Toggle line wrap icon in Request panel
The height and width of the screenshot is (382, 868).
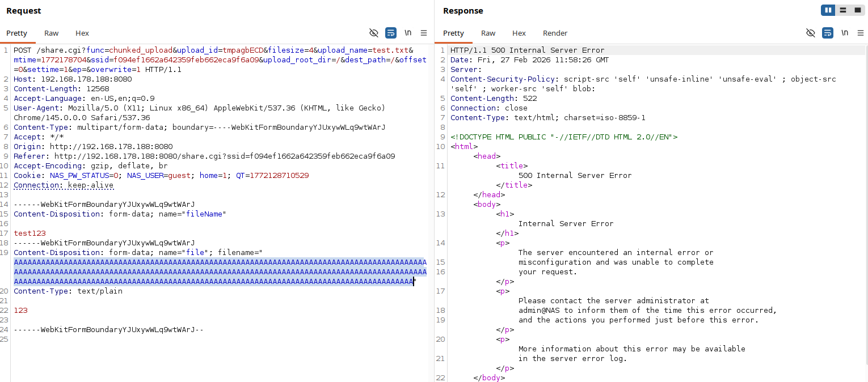tap(391, 33)
